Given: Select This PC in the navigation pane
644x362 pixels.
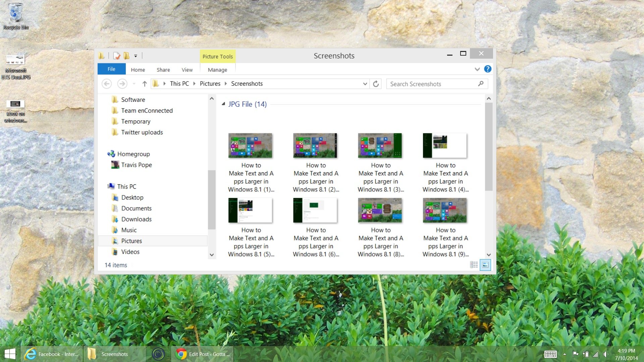Looking at the screenshot, I should click(x=126, y=186).
